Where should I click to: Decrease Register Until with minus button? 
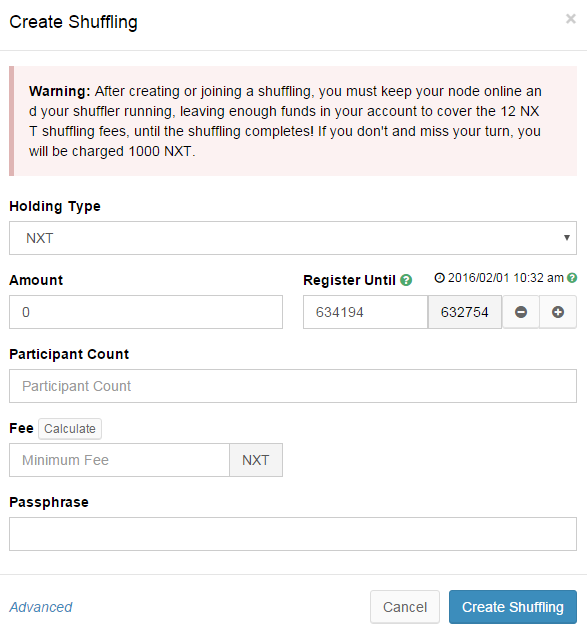[521, 312]
